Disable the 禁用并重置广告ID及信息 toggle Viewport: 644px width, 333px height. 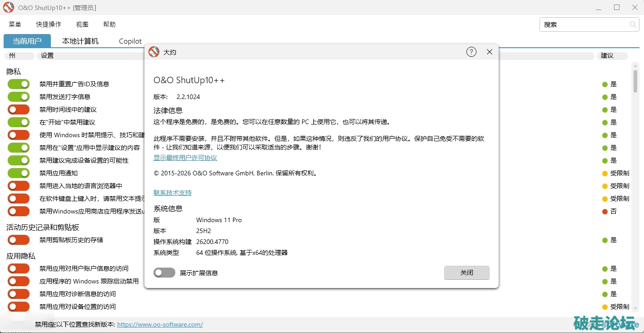19,84
